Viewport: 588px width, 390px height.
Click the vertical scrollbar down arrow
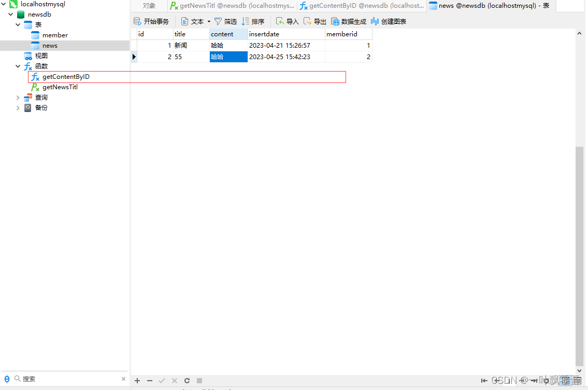(579, 370)
